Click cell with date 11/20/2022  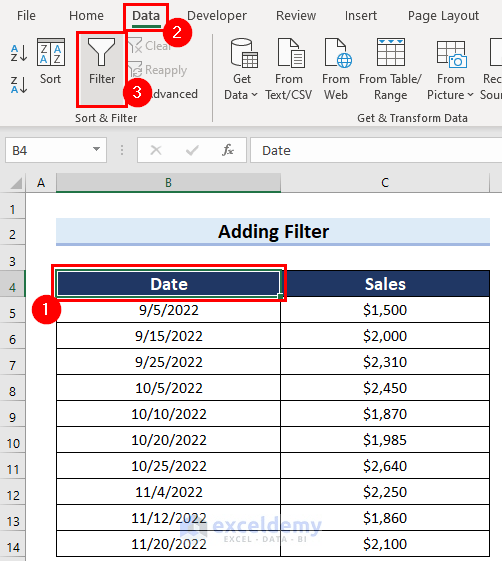[169, 544]
